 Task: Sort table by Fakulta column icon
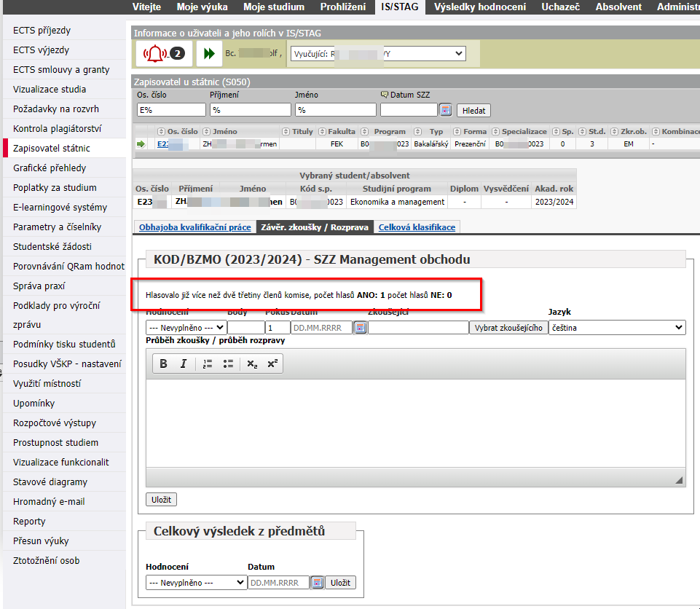click(322, 131)
